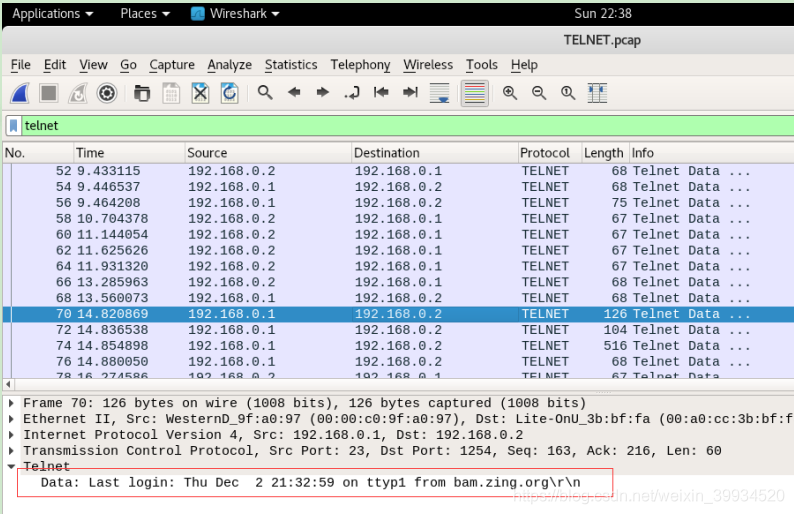This screenshot has width=794, height=514.
Task: Sort packets by the Destination column
Action: (x=434, y=153)
